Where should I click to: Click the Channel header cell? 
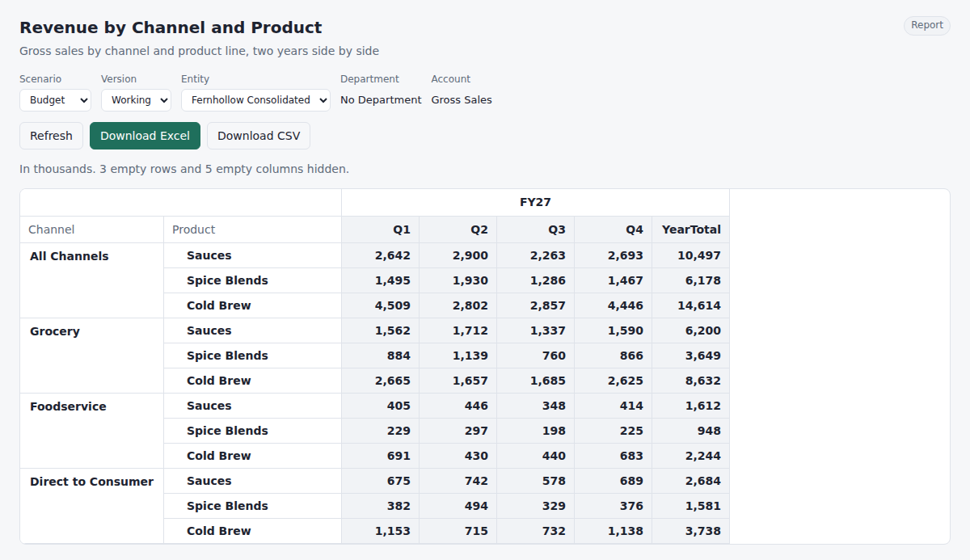coord(92,229)
